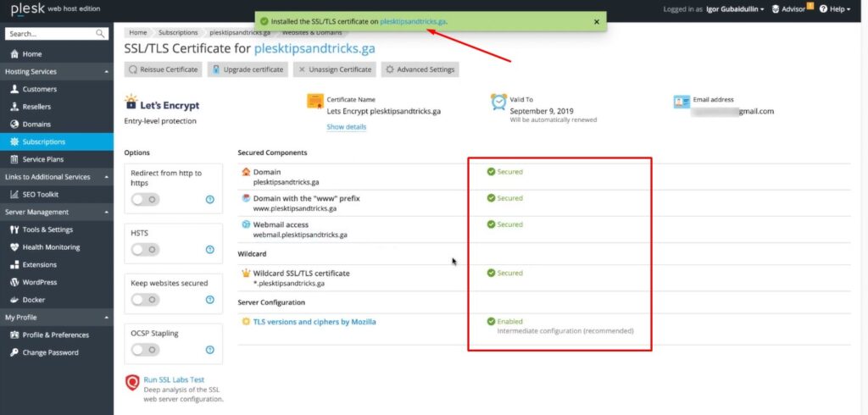
Task: Click the help icon next to HSTS
Action: (x=209, y=249)
